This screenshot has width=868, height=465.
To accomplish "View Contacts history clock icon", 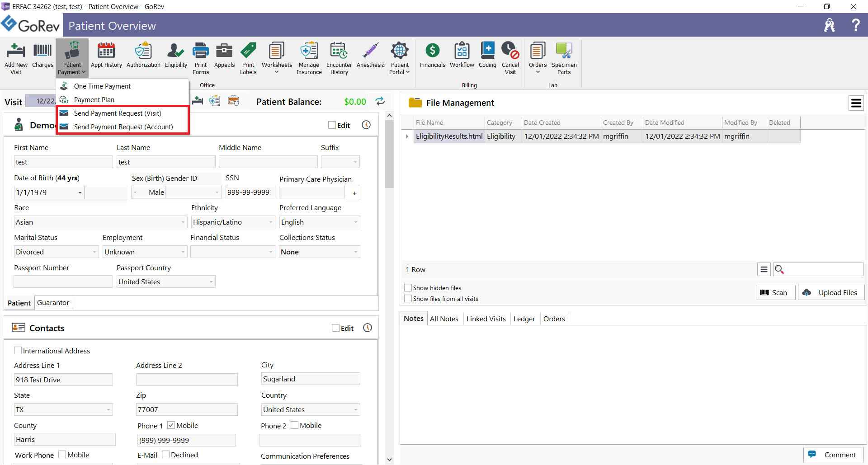I will click(x=368, y=328).
